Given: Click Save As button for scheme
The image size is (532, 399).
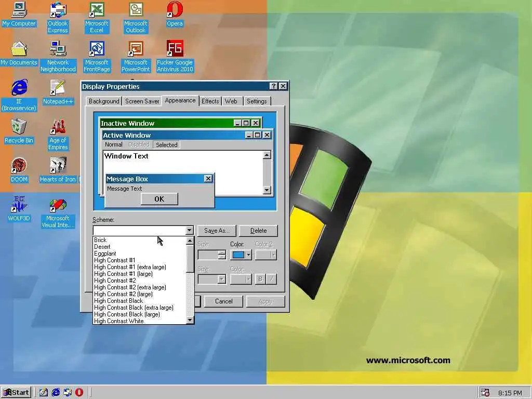Looking at the screenshot, I should click(x=217, y=231).
